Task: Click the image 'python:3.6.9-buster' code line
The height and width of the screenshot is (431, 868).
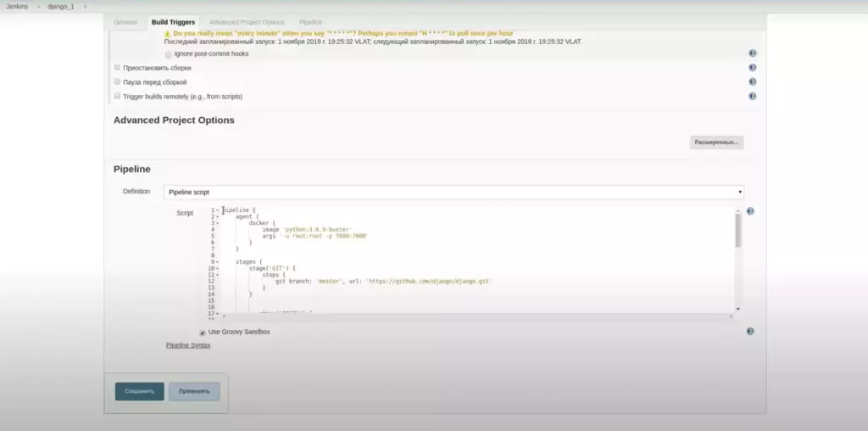Action: click(x=307, y=229)
